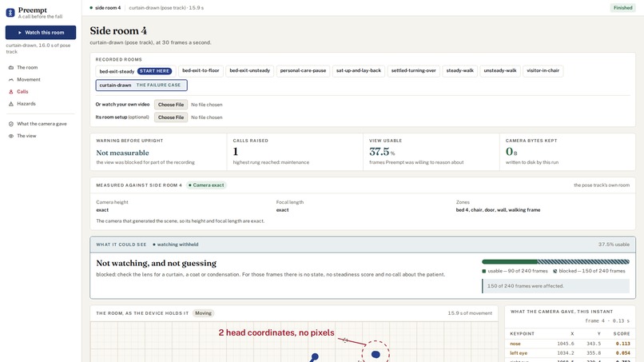Open the Calls sidebar section
The width and height of the screenshot is (644, 362).
[x=22, y=92]
